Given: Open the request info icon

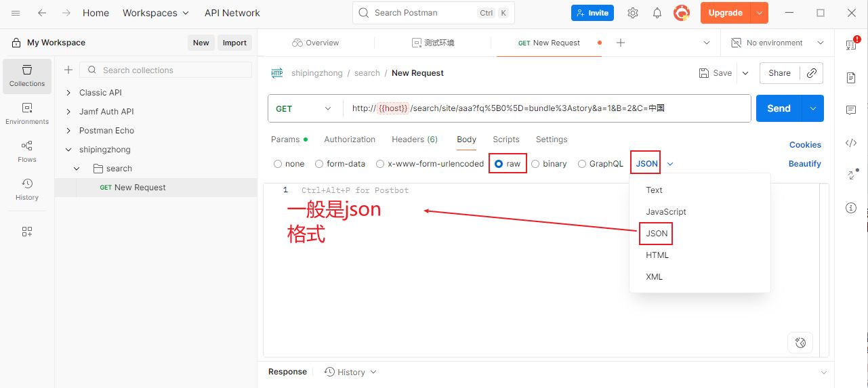Looking at the screenshot, I should [851, 208].
